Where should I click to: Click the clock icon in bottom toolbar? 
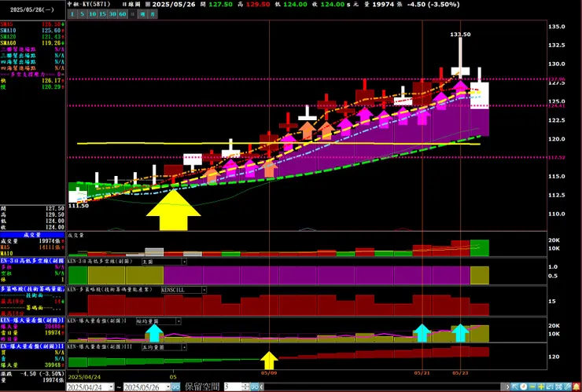pos(524,387)
